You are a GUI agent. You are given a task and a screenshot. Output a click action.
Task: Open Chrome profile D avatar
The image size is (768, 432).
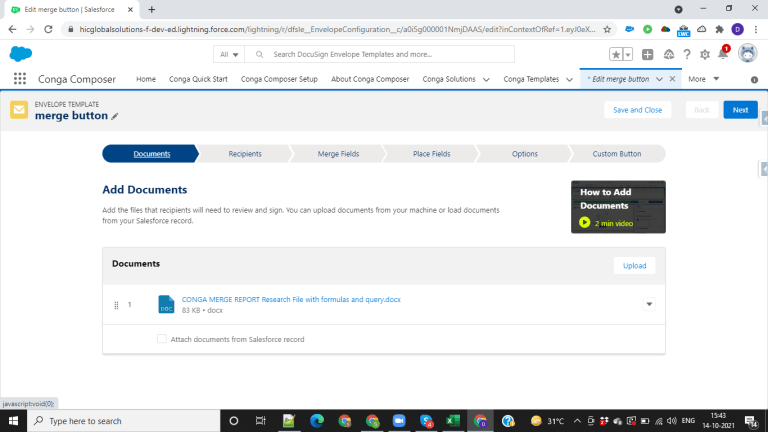tap(737, 29)
